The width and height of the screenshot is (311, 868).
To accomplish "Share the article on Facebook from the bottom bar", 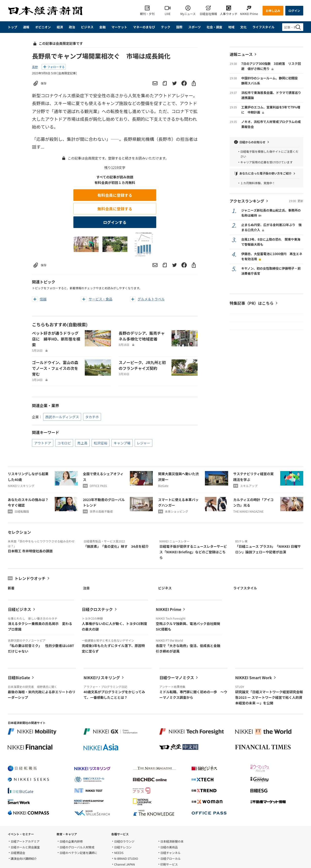I will [x=184, y=265].
